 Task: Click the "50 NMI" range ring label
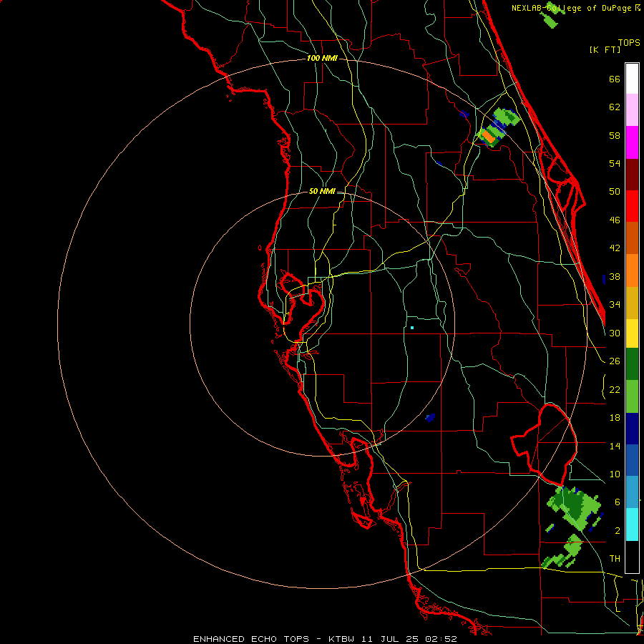(x=322, y=191)
